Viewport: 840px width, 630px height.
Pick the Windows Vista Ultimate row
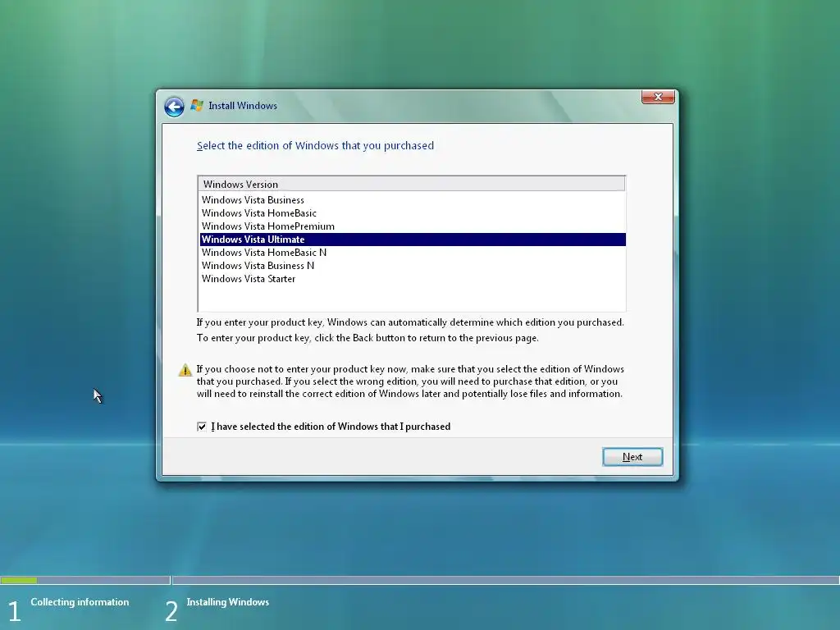[x=413, y=240]
